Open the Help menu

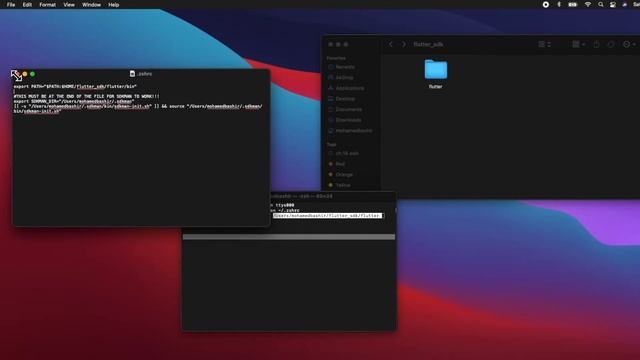click(113, 5)
